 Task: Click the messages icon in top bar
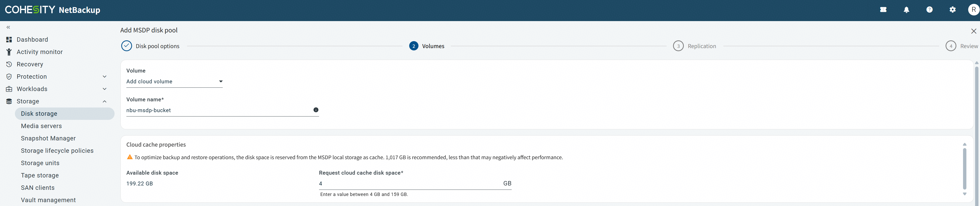[883, 10]
